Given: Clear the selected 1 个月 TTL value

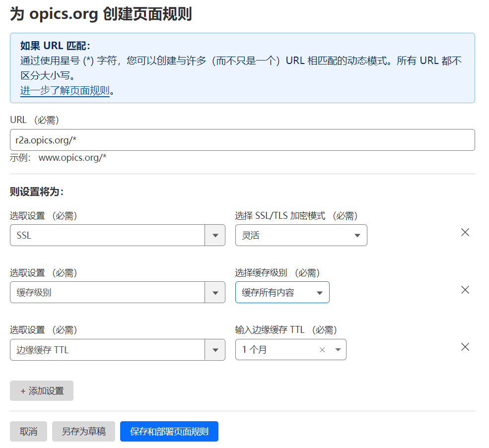Looking at the screenshot, I should (x=322, y=350).
